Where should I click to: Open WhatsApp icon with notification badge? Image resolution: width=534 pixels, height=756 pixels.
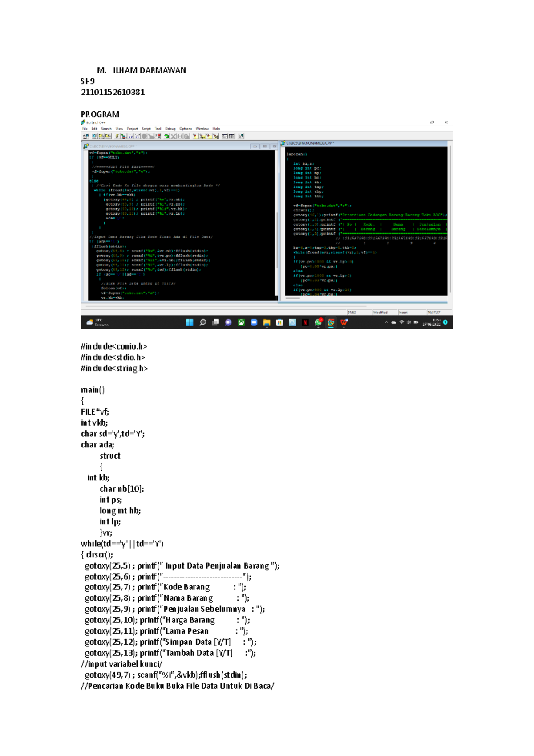318,322
